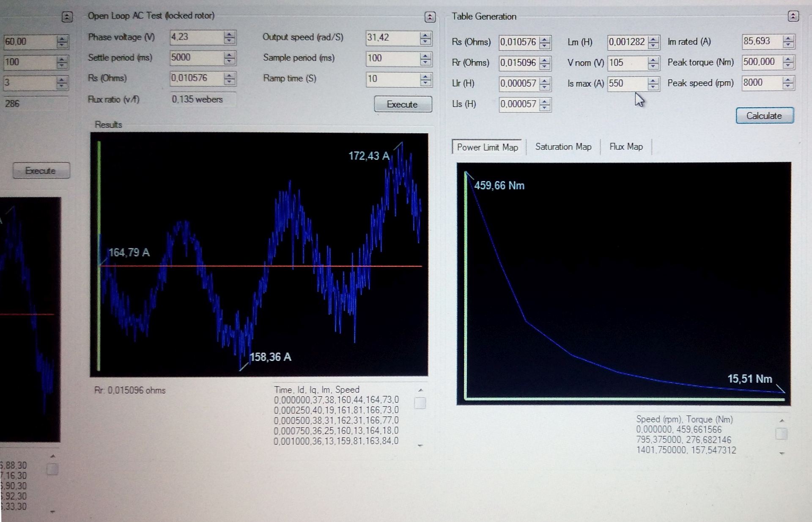Viewport: 812px width, 522px height.
Task: Decrease Ramp time spinner down arrow
Action: [425, 82]
